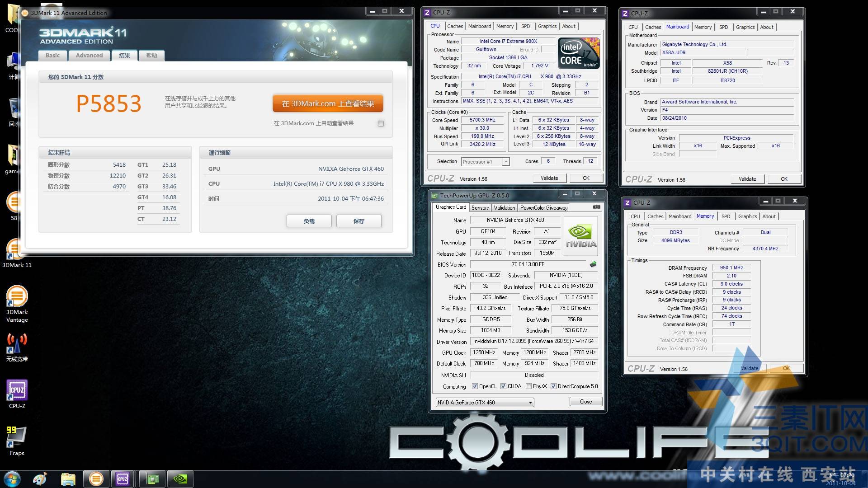Click the CPU-Z Mainboard window title icon

(x=625, y=14)
